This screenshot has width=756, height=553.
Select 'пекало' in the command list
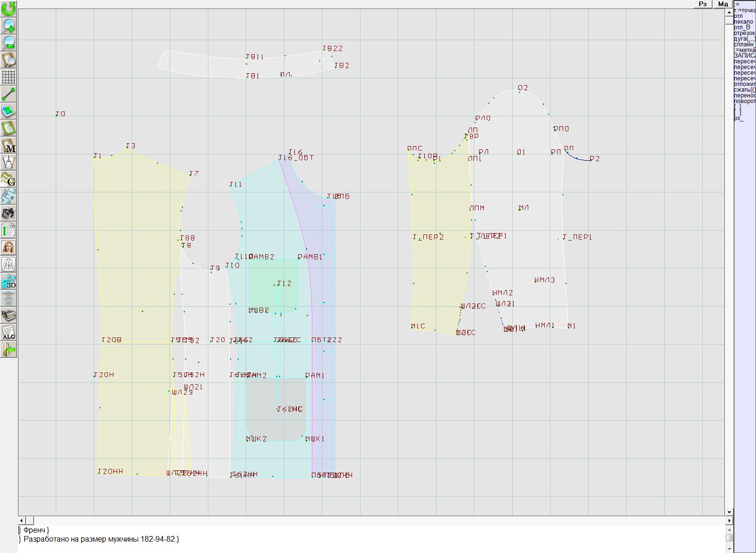(x=744, y=22)
